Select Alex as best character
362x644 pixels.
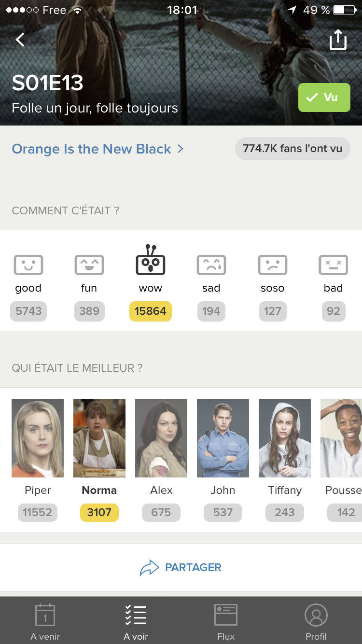(161, 438)
